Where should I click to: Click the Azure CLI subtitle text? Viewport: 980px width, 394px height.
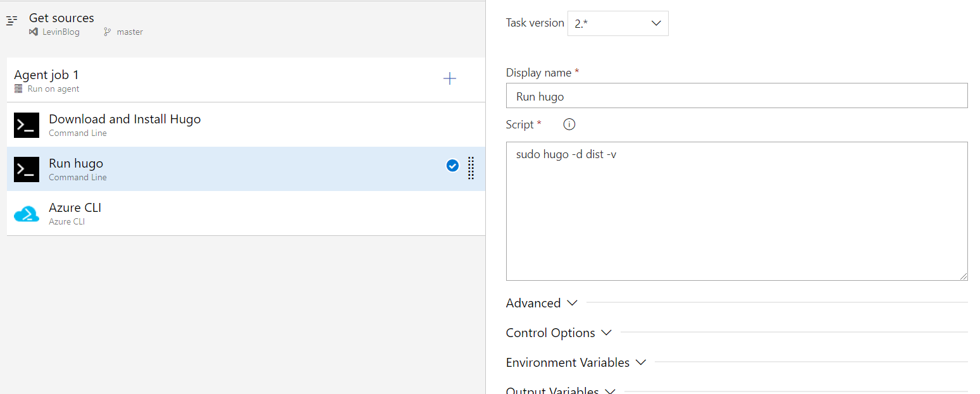click(66, 221)
